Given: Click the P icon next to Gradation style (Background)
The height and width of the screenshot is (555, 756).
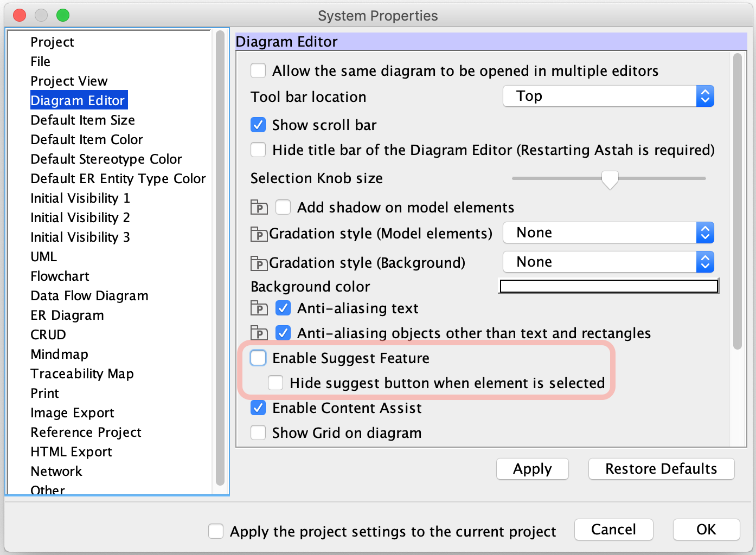Looking at the screenshot, I should point(259,263).
